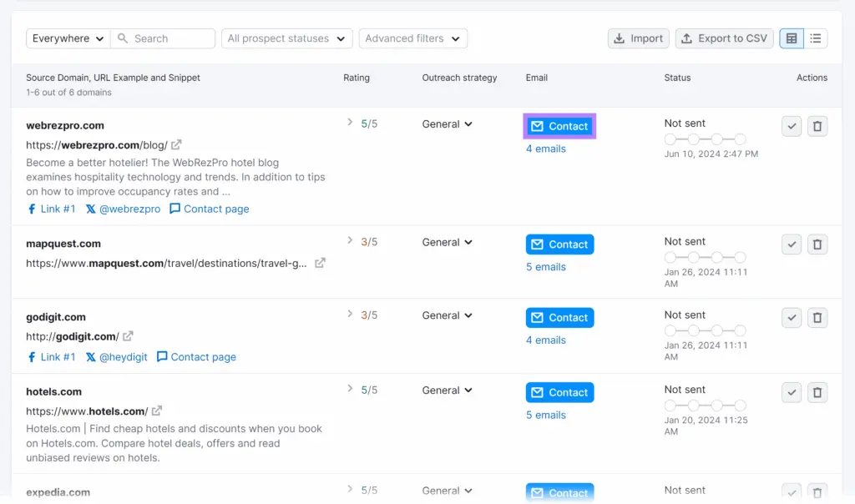The height and width of the screenshot is (504, 855).
Task: Open the Everywhere search scope dropdown
Action: point(68,38)
